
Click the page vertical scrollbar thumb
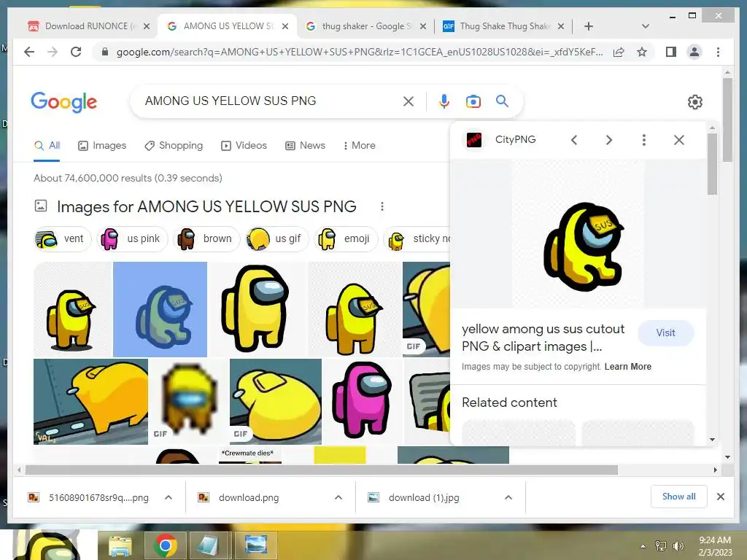pos(727,120)
